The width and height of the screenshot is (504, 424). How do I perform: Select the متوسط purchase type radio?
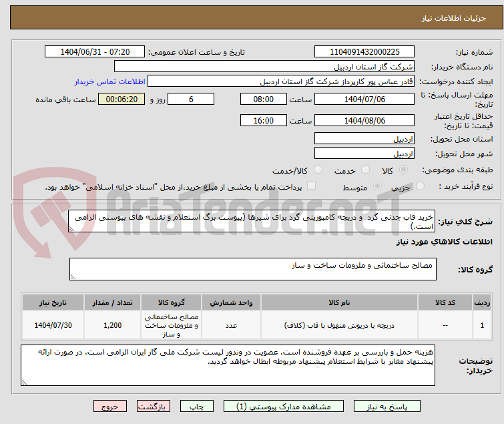(377, 186)
